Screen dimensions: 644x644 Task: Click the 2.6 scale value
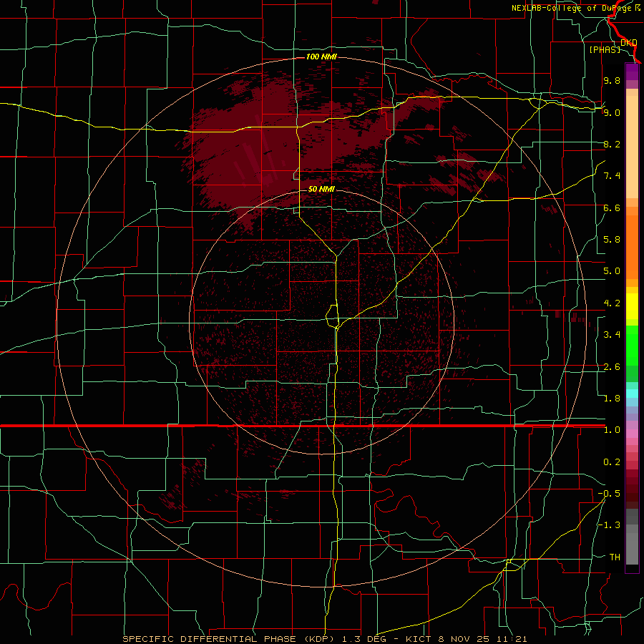tap(612, 367)
